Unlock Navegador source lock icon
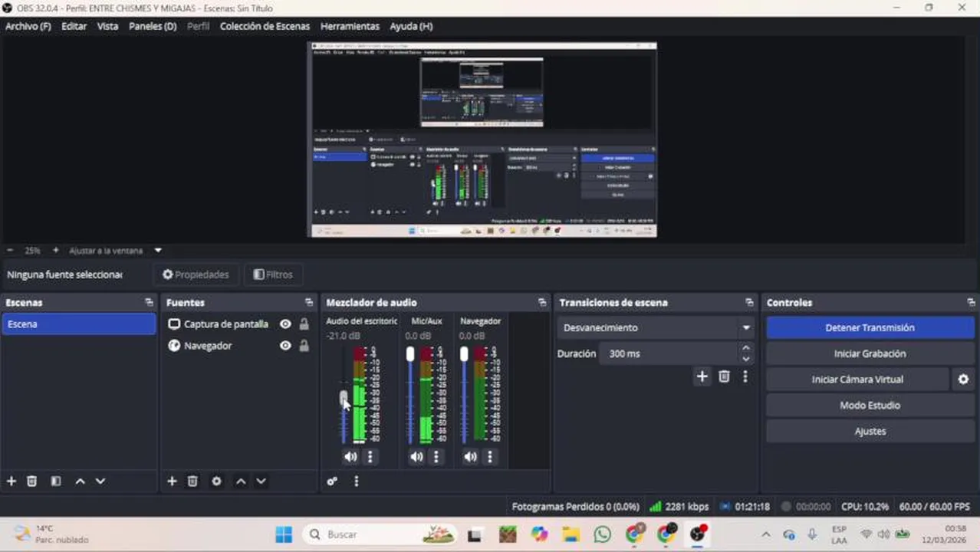The height and width of the screenshot is (552, 980). click(x=304, y=346)
